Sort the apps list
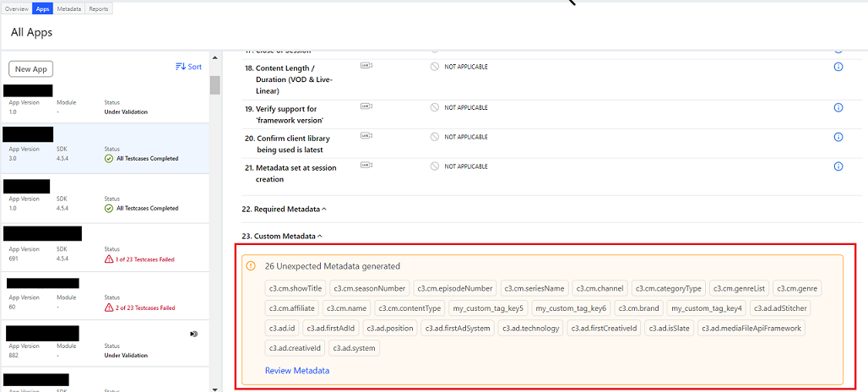The width and height of the screenshot is (868, 392). point(188,67)
